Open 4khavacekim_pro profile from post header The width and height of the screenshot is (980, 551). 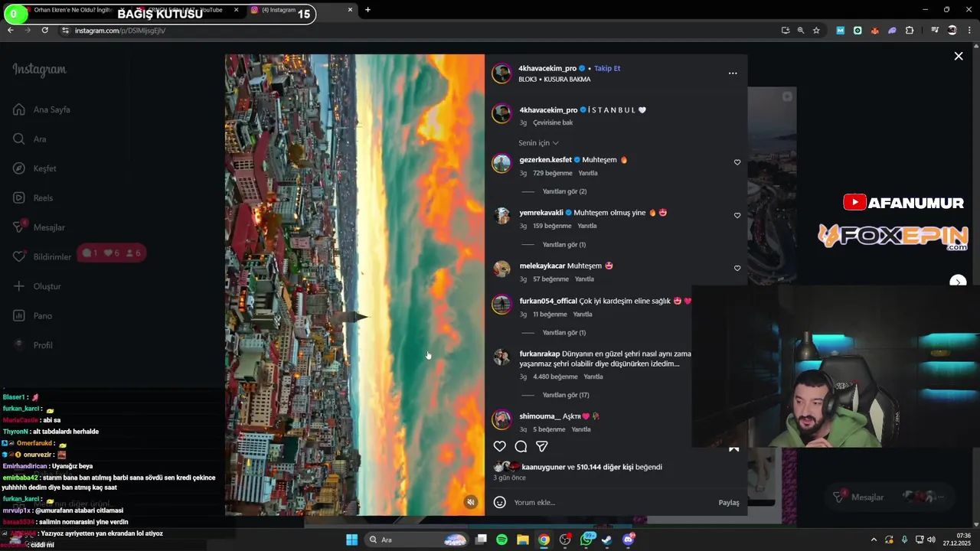click(x=547, y=68)
